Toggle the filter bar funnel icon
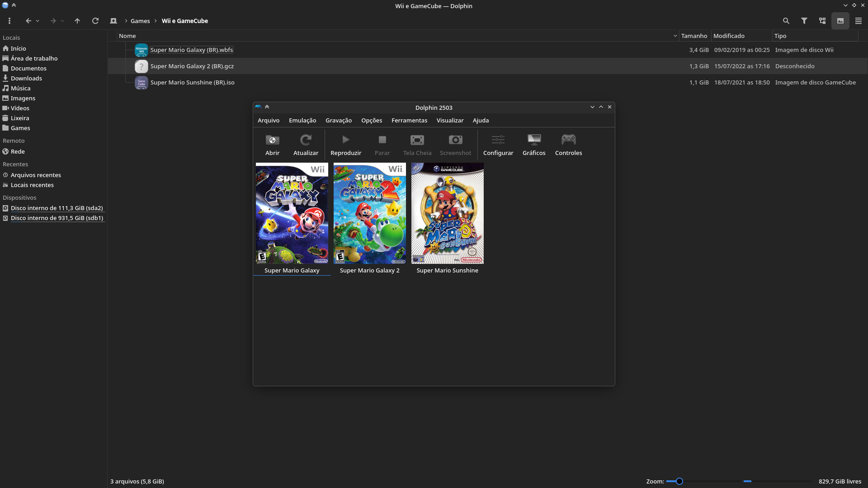Image resolution: width=868 pixels, height=488 pixels. pos(804,21)
